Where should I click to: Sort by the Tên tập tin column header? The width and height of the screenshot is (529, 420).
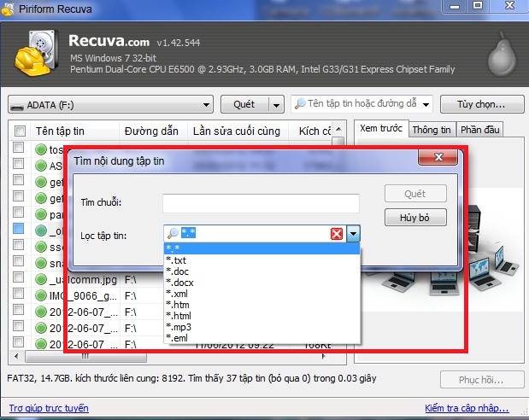coord(74,131)
